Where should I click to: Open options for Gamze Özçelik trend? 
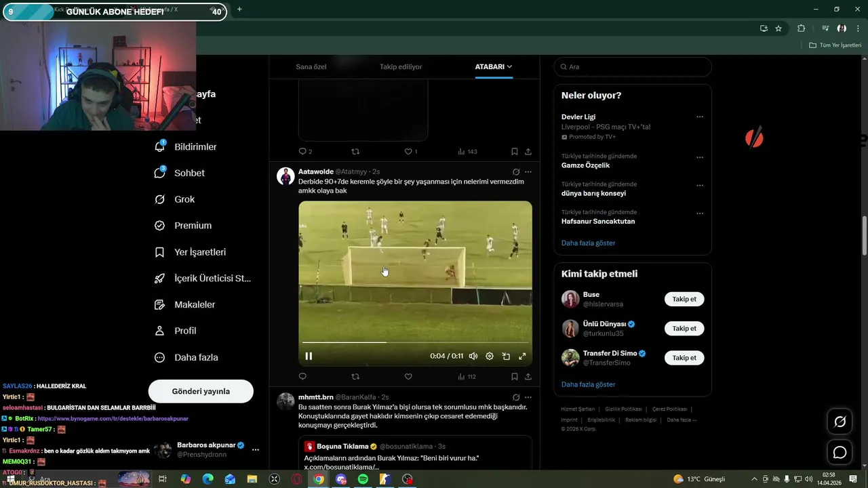coord(700,157)
